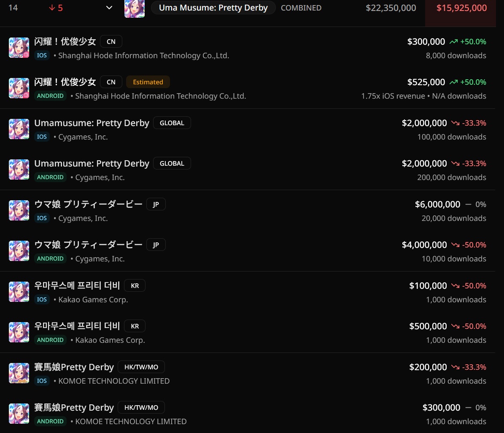Select Umamusume: Pretty Derby title on Android row
Screen dimensions: 504x433
point(92,164)
